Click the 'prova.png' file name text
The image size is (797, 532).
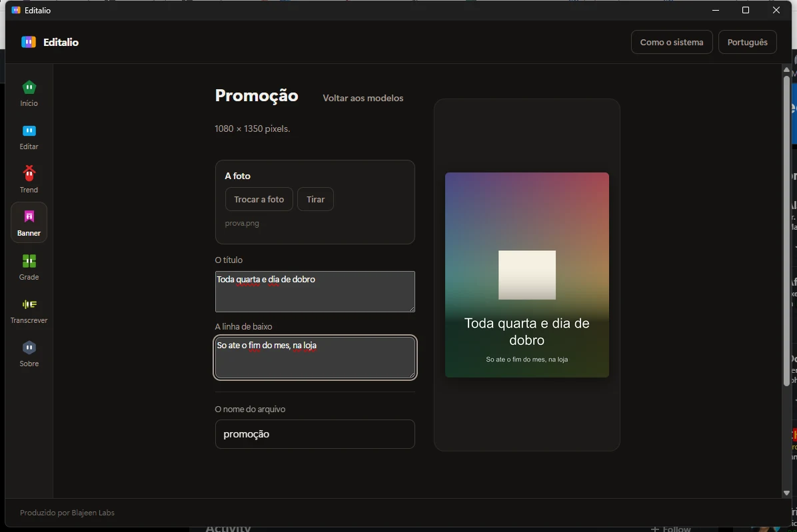(x=242, y=223)
